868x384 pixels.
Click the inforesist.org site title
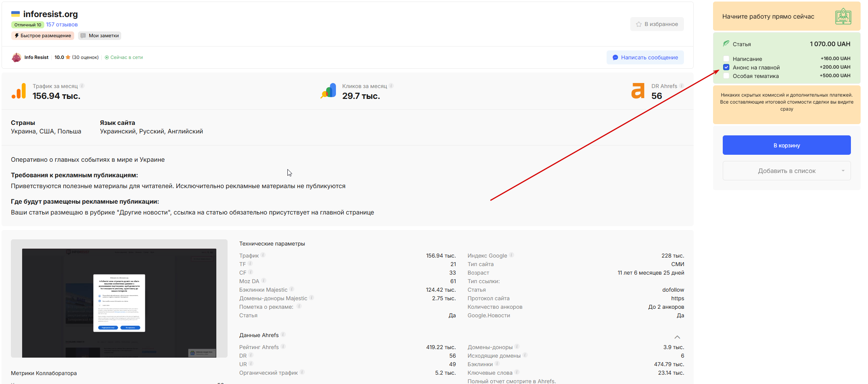50,14
